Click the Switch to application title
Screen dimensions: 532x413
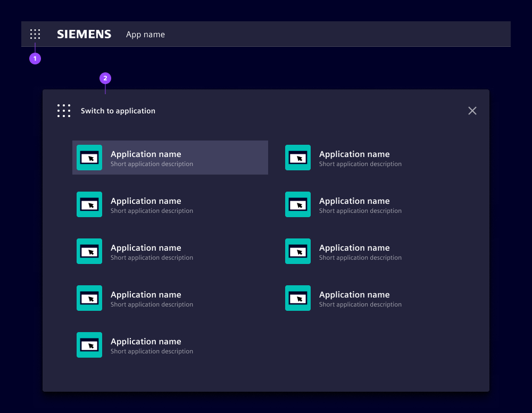pos(118,111)
